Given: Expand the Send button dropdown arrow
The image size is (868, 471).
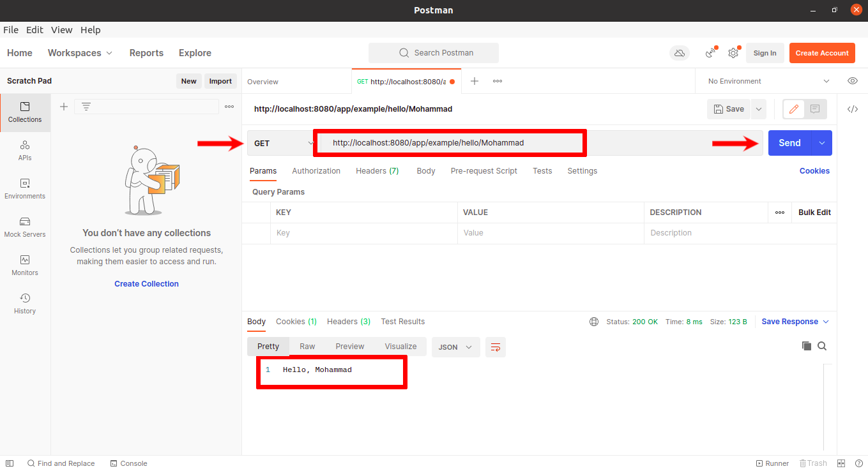Looking at the screenshot, I should 821,143.
